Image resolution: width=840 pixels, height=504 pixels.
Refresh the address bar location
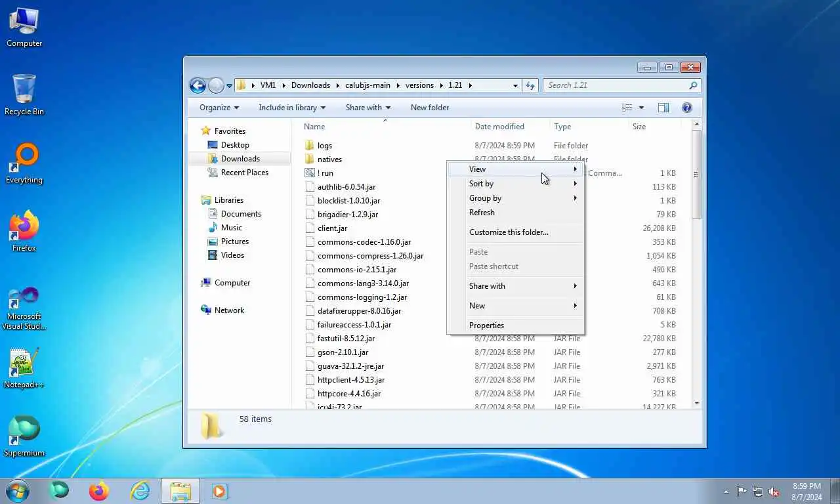coord(530,85)
